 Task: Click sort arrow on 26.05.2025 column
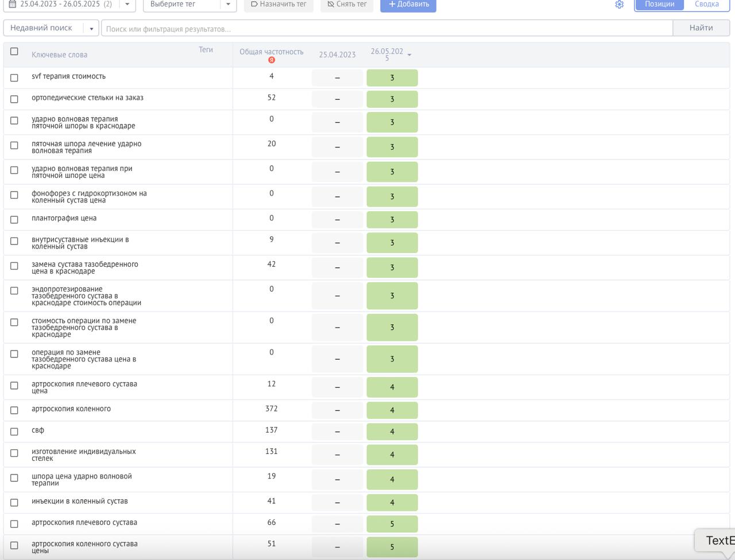point(409,55)
